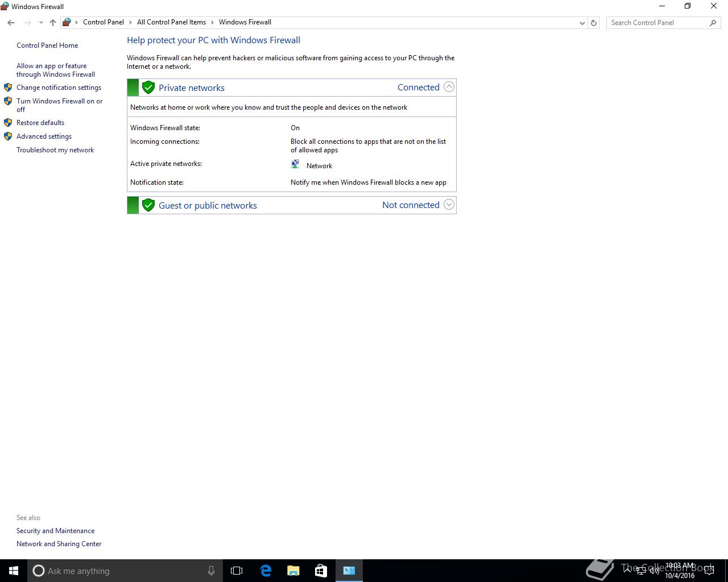
Task: Open Allow an app or feature link
Action: 56,70
